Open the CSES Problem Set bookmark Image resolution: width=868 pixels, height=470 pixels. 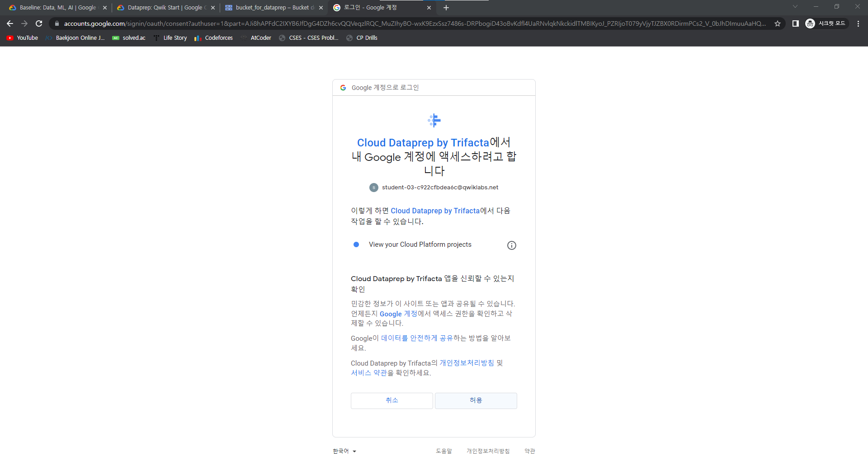point(309,38)
